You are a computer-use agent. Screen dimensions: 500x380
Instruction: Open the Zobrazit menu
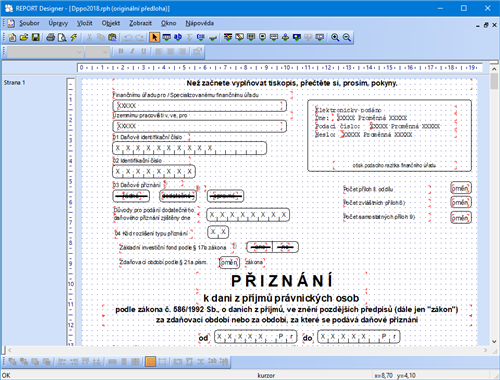[x=140, y=23]
